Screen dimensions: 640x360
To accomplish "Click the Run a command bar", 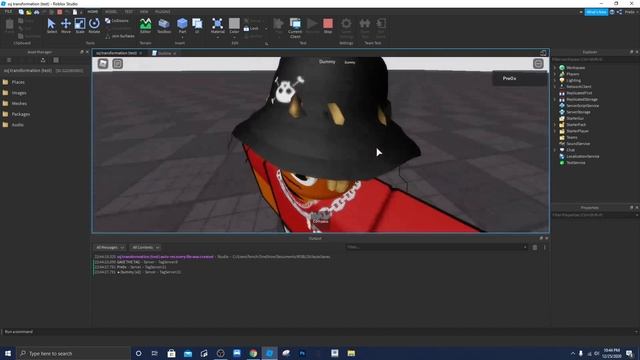I will [318, 332].
